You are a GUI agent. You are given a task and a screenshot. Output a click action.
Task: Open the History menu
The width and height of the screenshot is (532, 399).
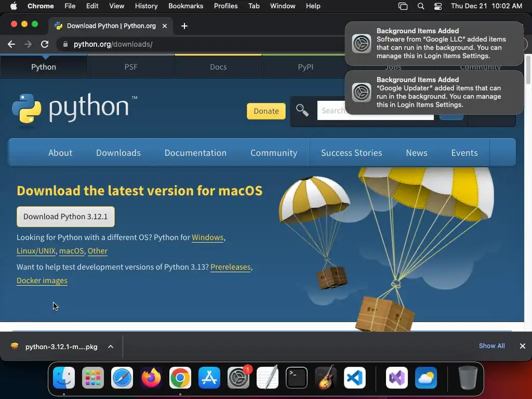click(x=146, y=6)
